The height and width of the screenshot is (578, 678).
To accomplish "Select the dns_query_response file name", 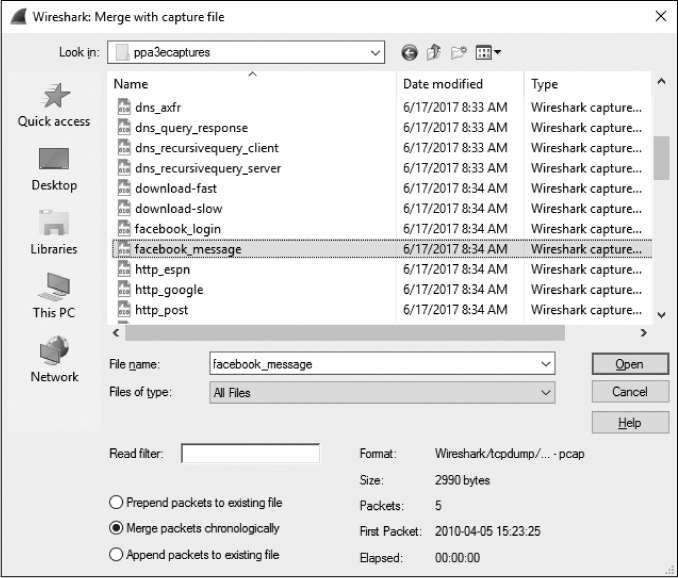I will (192, 128).
